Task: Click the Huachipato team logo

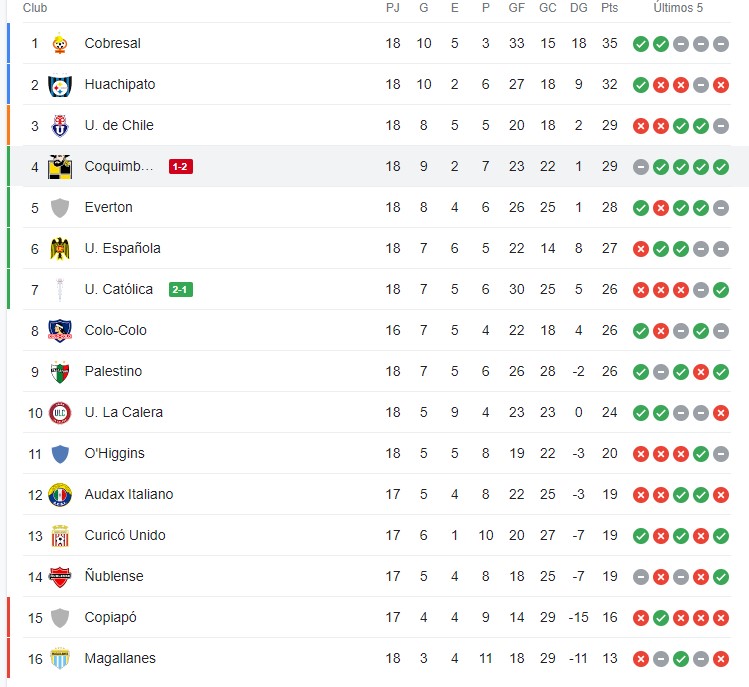Action: pos(60,85)
